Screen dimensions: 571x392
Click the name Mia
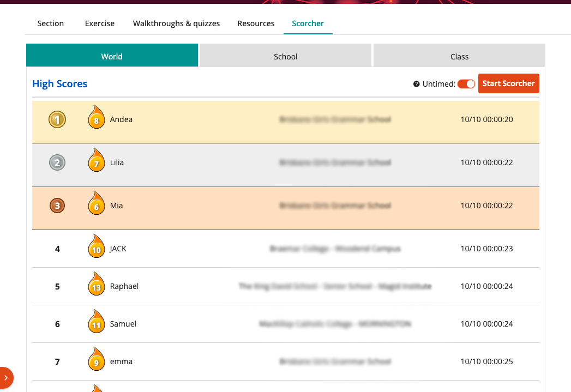tap(117, 206)
